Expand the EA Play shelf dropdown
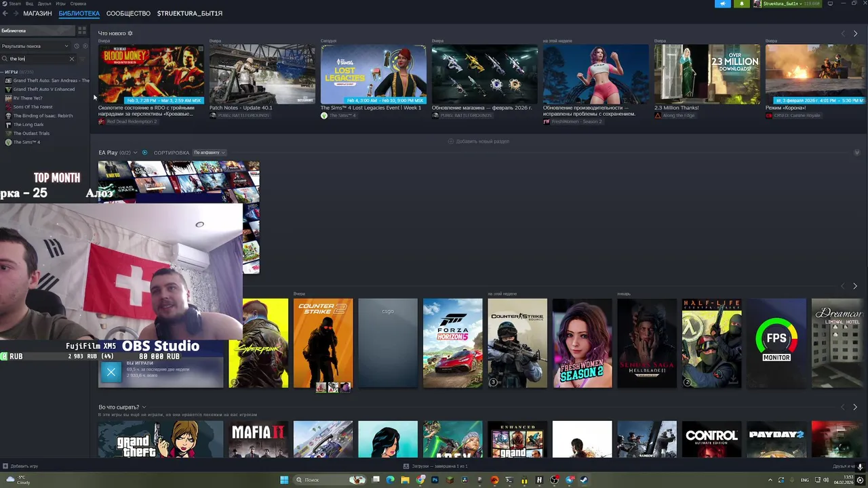868x488 pixels. [136, 152]
